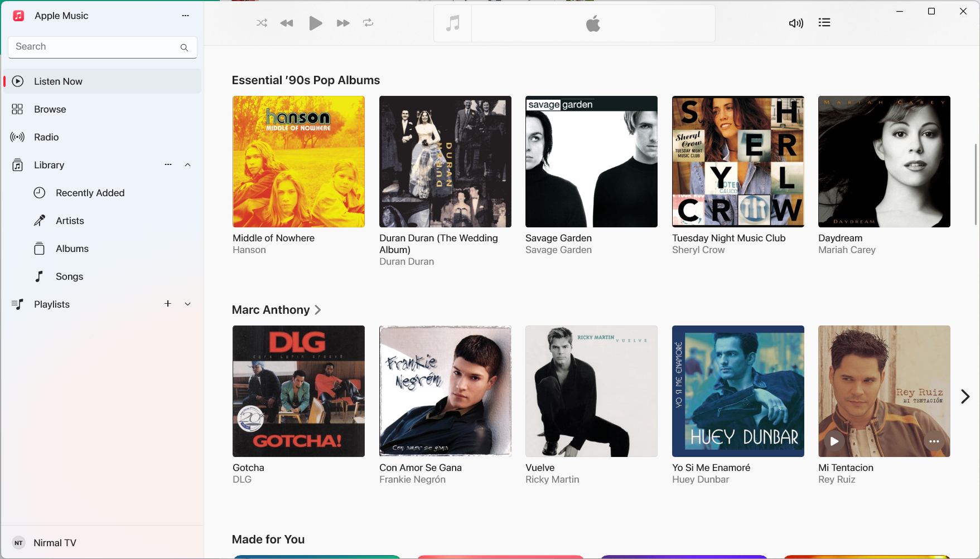This screenshot has width=980, height=559.
Task: Click the Recently Added clock icon
Action: click(x=39, y=193)
